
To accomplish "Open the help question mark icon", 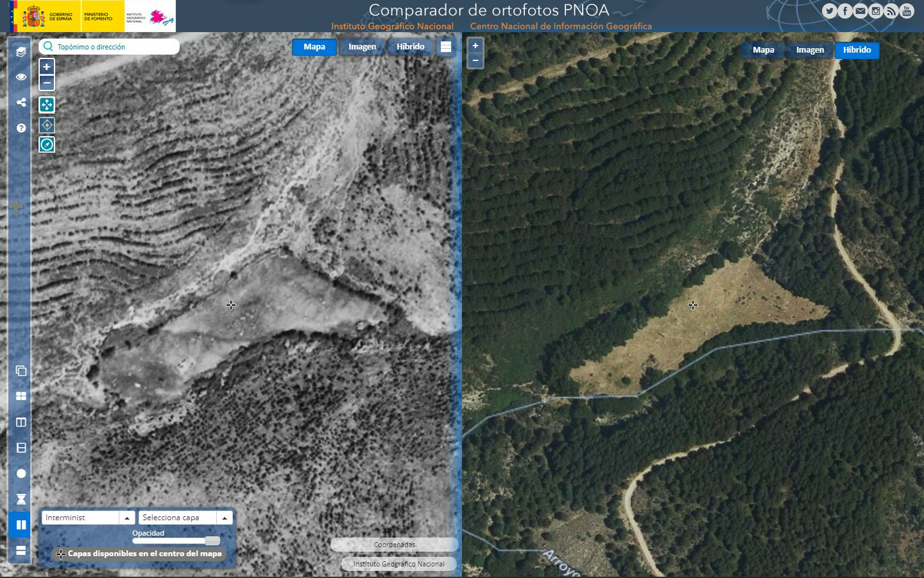I will pos(21,128).
